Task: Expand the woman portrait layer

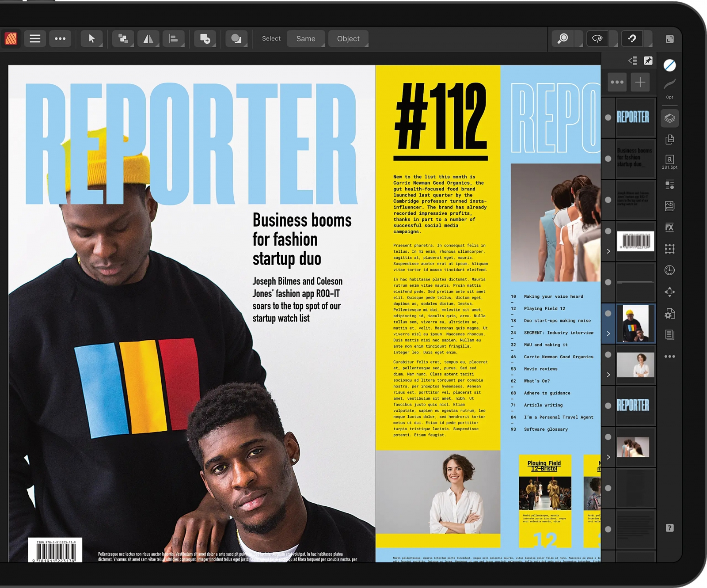Action: point(608,375)
